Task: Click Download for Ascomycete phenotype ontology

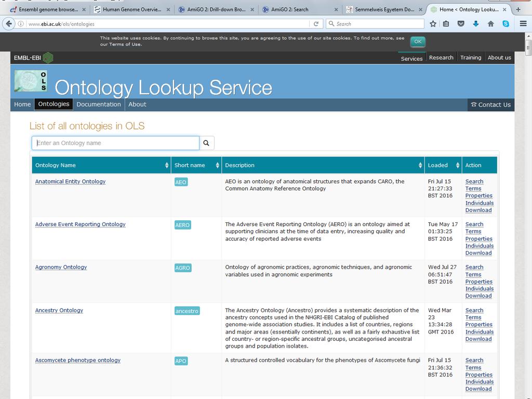Action: 478,389
